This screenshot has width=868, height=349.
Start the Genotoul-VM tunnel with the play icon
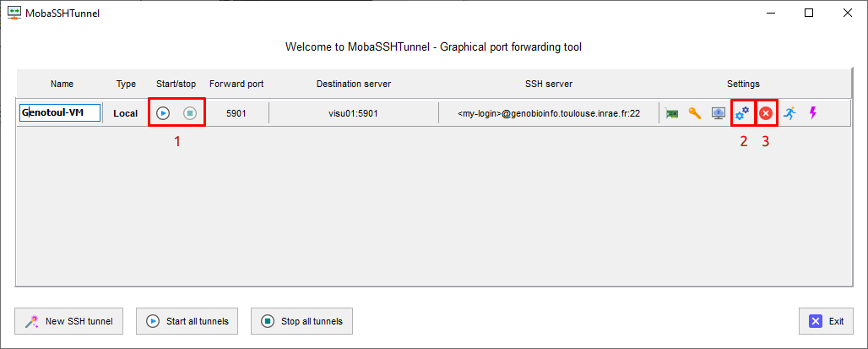[x=162, y=113]
